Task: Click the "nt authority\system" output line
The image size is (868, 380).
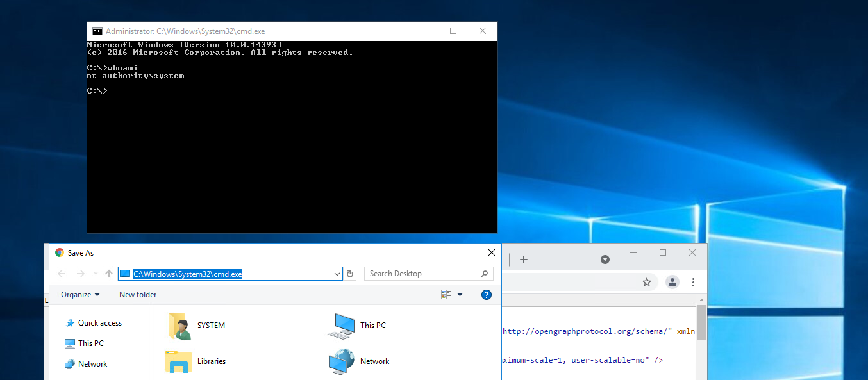Action: (135, 76)
